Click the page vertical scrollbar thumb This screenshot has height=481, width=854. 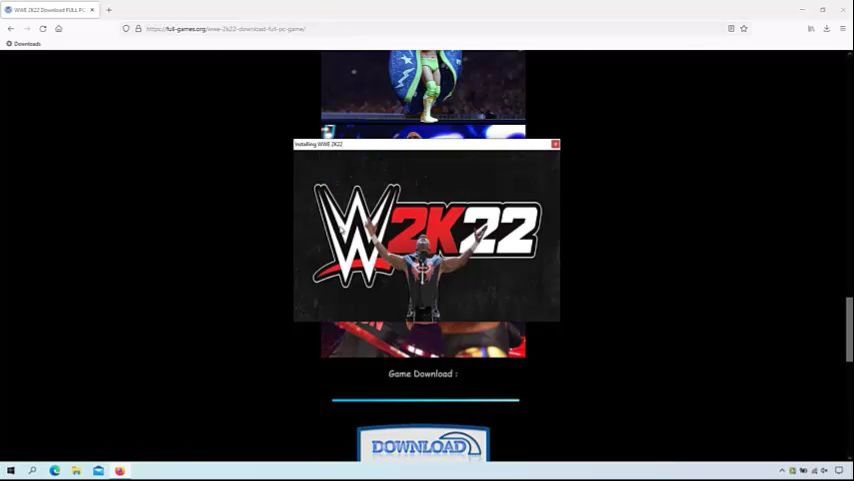(x=849, y=329)
